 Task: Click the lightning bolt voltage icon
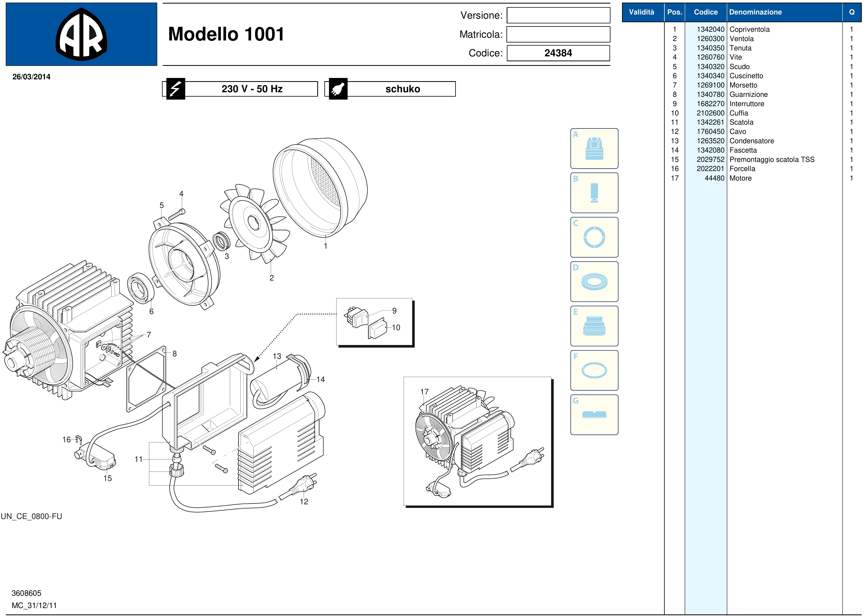click(x=175, y=89)
